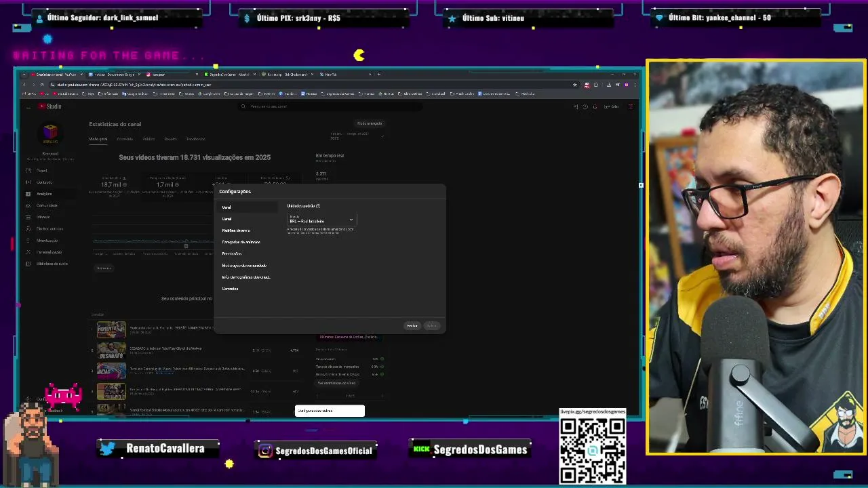Open Info. demográficas do criador section
The width and height of the screenshot is (868, 488).
point(246,277)
